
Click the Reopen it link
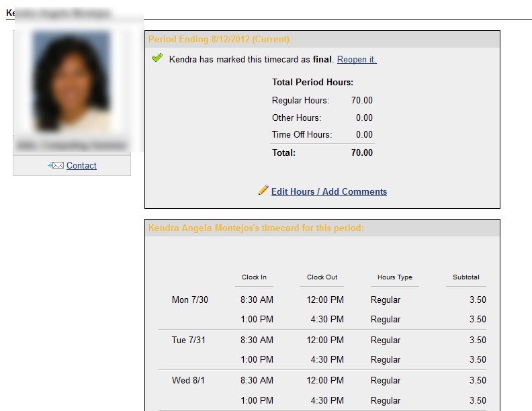click(357, 59)
